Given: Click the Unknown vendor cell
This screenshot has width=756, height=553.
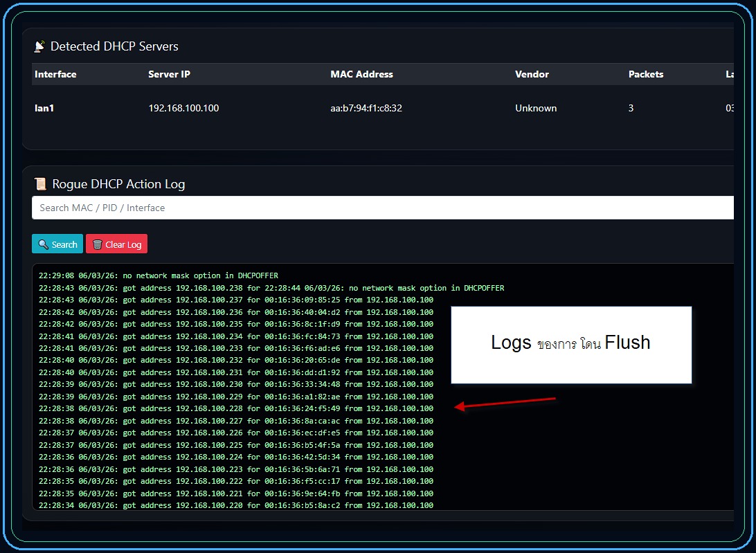Looking at the screenshot, I should pyautogui.click(x=536, y=108).
